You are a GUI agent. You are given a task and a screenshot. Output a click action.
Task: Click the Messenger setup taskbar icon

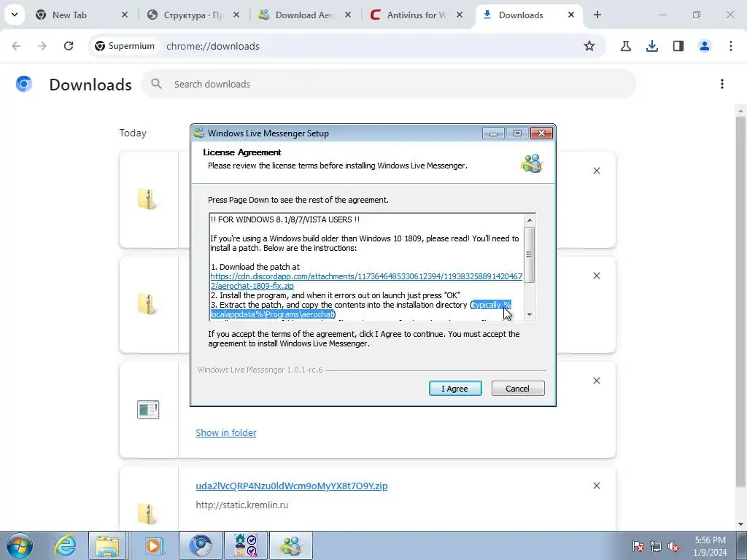coord(291,545)
